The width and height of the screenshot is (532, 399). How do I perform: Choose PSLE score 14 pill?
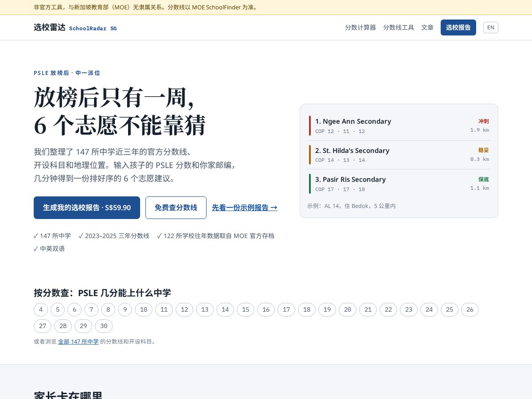(x=225, y=309)
